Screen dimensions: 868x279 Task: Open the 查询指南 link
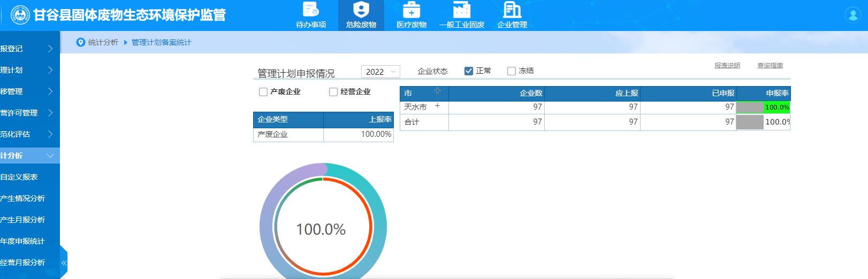tap(770, 65)
